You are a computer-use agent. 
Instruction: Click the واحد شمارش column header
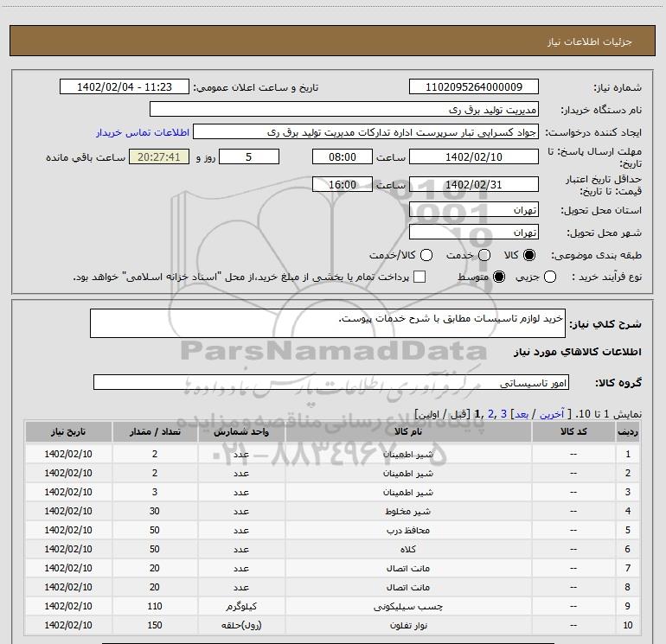[241, 431]
